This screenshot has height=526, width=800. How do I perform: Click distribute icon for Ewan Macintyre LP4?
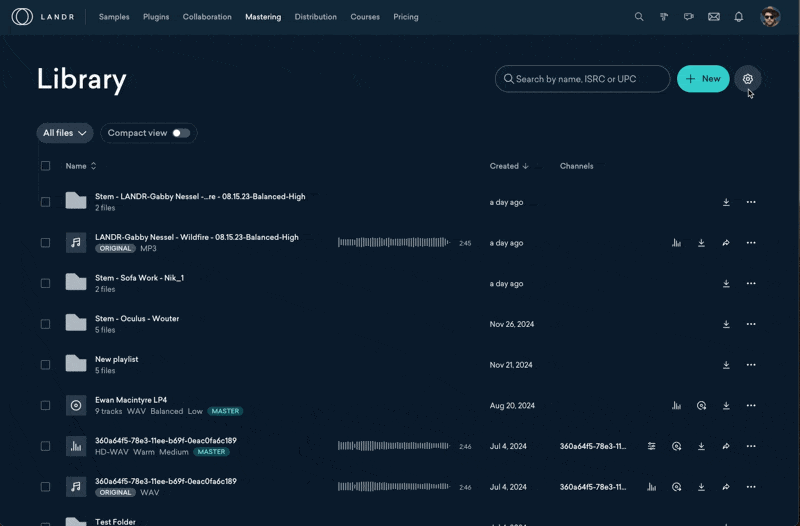[702, 406]
